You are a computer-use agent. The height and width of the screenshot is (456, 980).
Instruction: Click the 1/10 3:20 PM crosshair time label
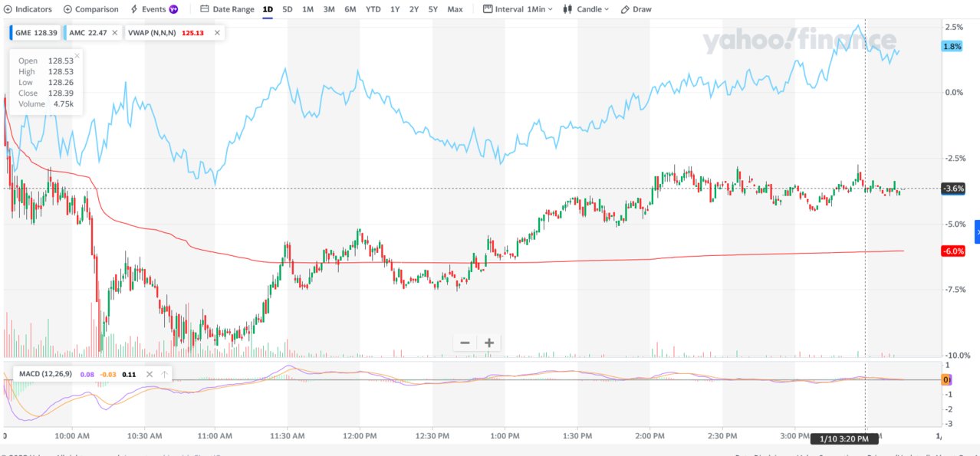click(x=844, y=439)
